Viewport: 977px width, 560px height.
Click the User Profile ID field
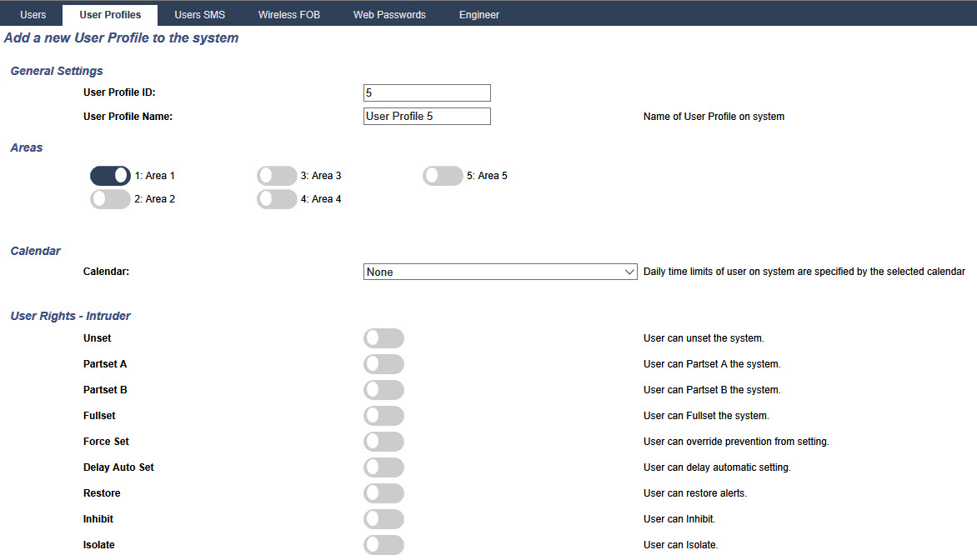coord(426,92)
